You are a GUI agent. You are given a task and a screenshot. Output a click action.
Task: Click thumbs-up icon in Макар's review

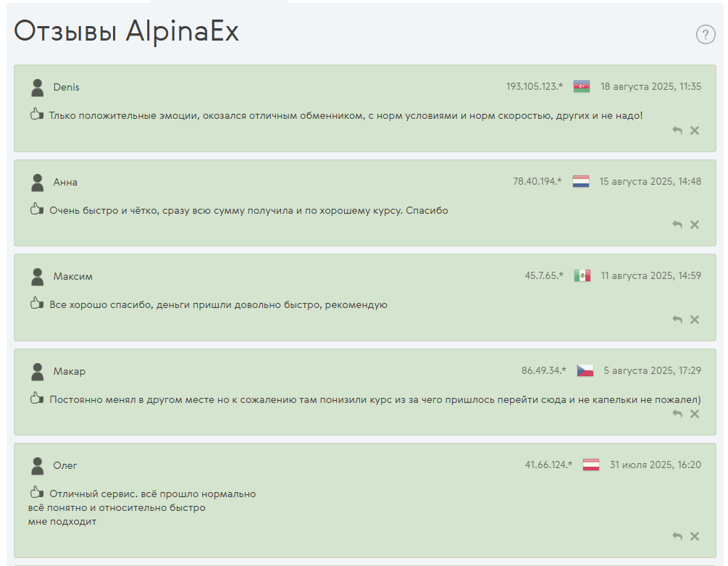point(37,398)
